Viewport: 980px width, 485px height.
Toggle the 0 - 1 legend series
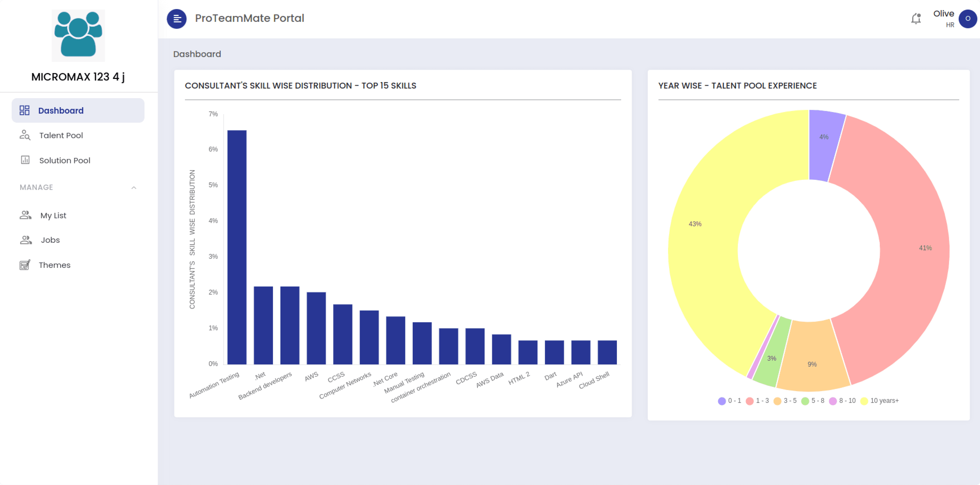click(729, 401)
